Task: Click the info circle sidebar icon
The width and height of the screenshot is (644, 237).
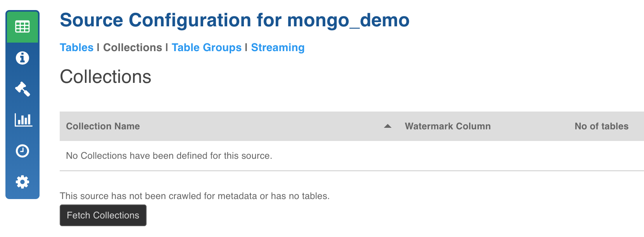Action: (22, 58)
